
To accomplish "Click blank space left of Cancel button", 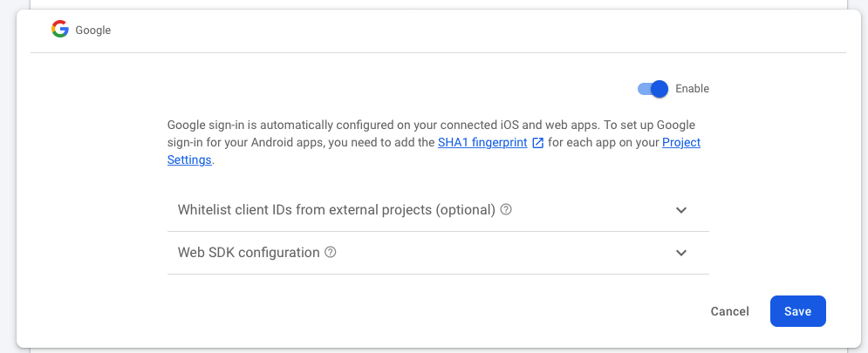I will point(436,311).
